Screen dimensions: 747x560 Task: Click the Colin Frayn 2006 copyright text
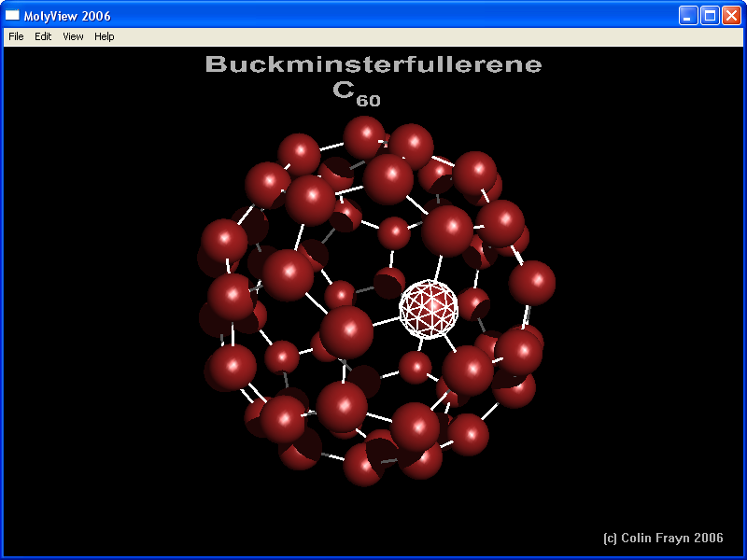click(663, 538)
